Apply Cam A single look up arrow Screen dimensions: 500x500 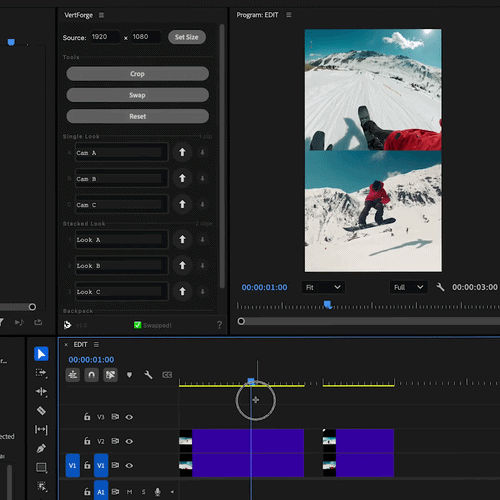click(x=182, y=152)
